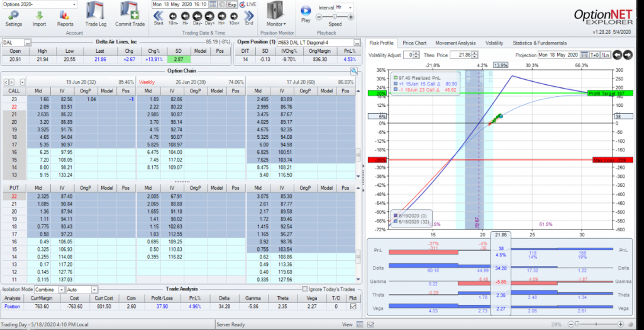The image size is (644, 330).
Task: Move projection date back with left arrow
Action: click(617, 55)
